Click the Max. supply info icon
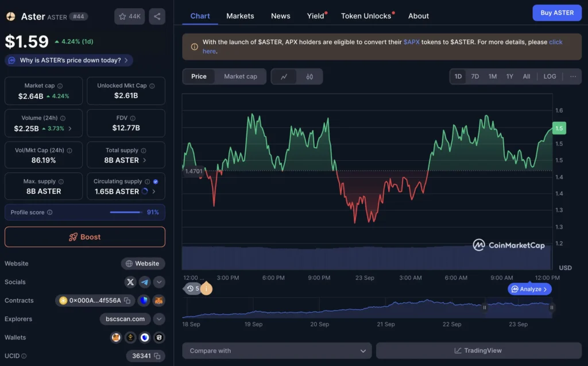Viewport: 588px width, 366px height. [61, 182]
